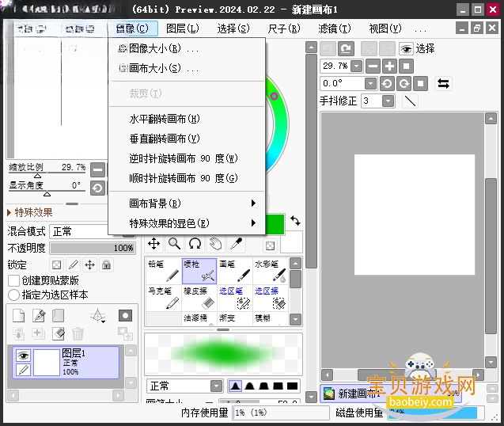Screen dimensions: 504x426
Task: Toggle lock painting pencil icon
Action: (x=74, y=264)
